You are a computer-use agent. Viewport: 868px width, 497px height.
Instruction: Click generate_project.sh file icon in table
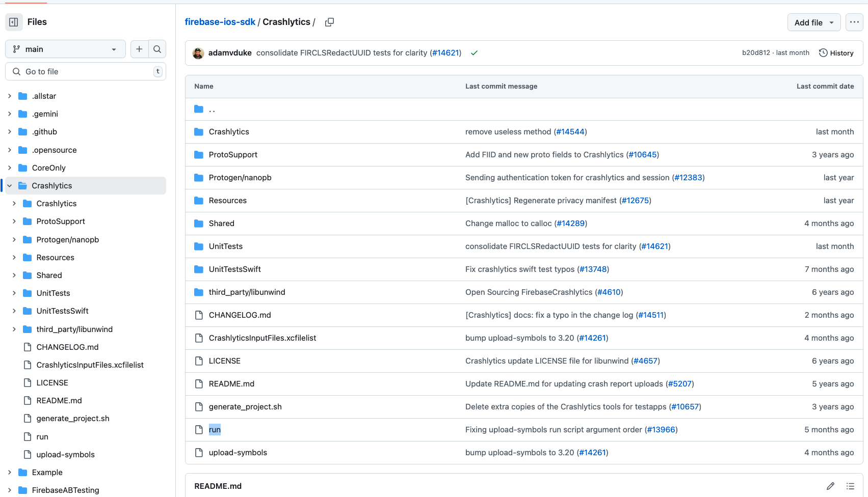tap(199, 407)
